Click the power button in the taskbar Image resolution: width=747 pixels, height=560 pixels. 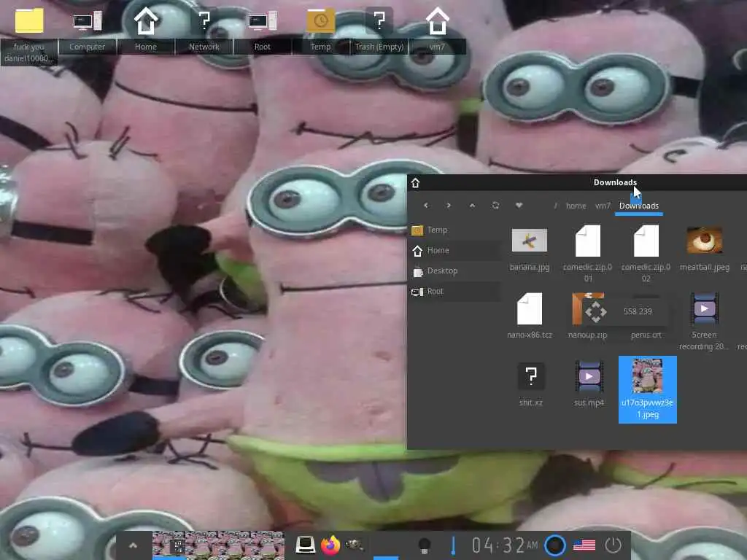(613, 545)
